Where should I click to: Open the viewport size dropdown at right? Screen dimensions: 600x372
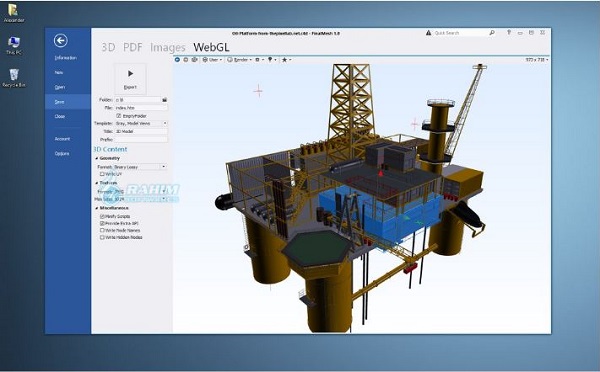(537, 60)
